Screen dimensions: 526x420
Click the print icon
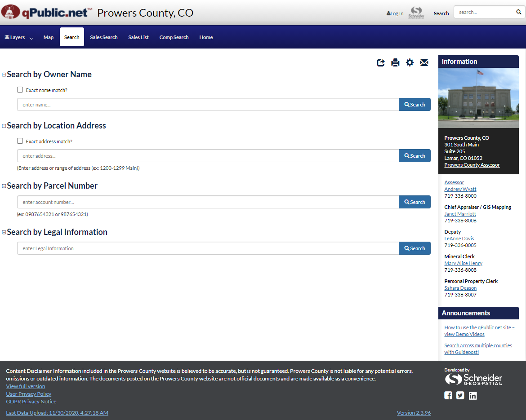click(395, 63)
